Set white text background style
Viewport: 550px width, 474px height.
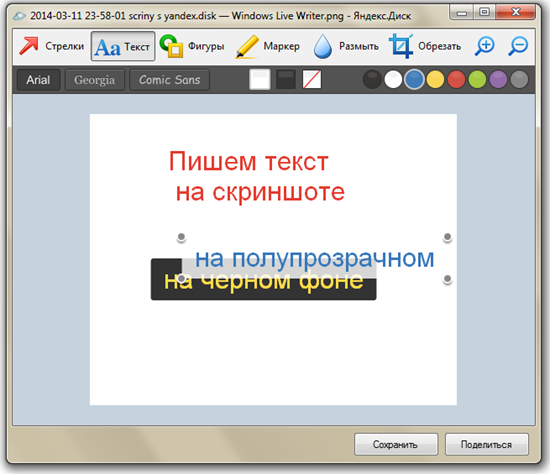[260, 79]
